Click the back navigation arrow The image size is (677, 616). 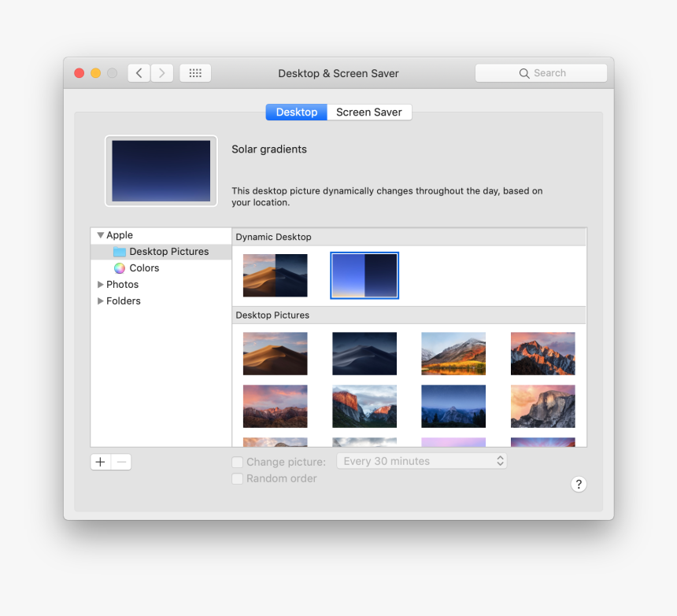coord(139,72)
